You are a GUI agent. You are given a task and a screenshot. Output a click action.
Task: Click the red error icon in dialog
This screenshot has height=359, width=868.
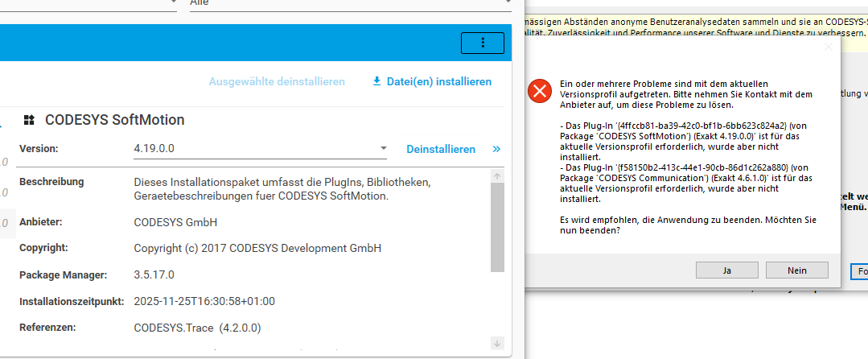538,93
